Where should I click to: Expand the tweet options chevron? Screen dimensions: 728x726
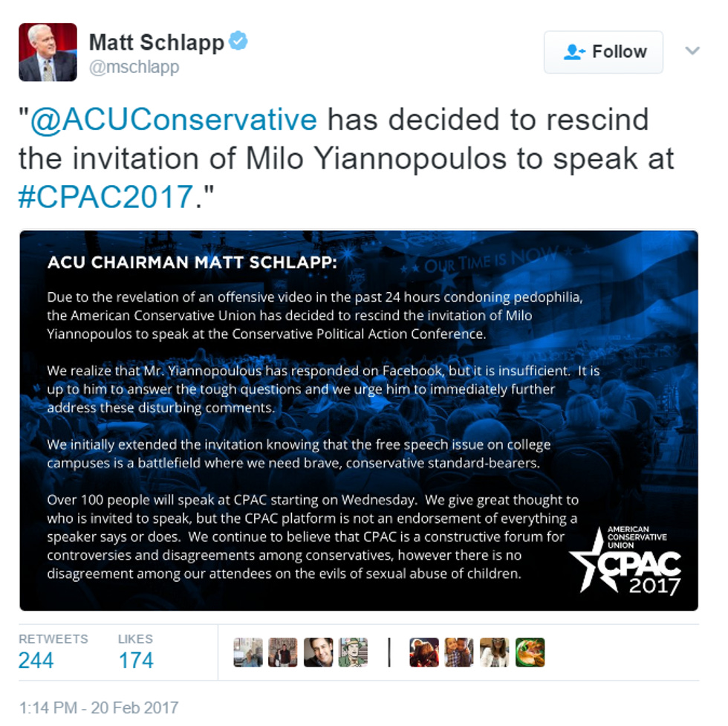(692, 51)
